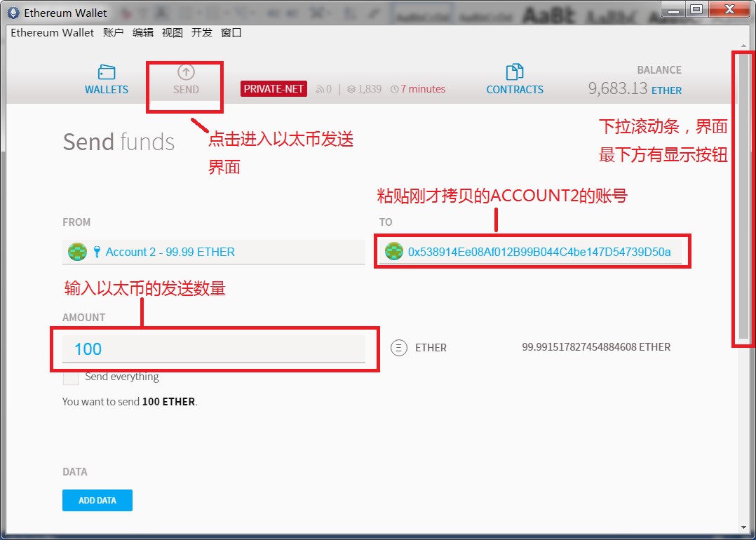756x540 pixels.
Task: Minimize the Ethereum Wallet window
Action: [675, 10]
